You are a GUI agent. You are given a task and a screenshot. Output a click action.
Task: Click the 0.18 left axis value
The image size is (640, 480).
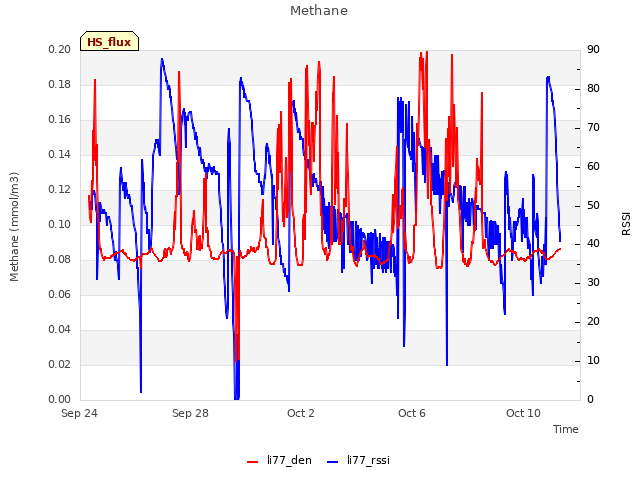point(60,84)
